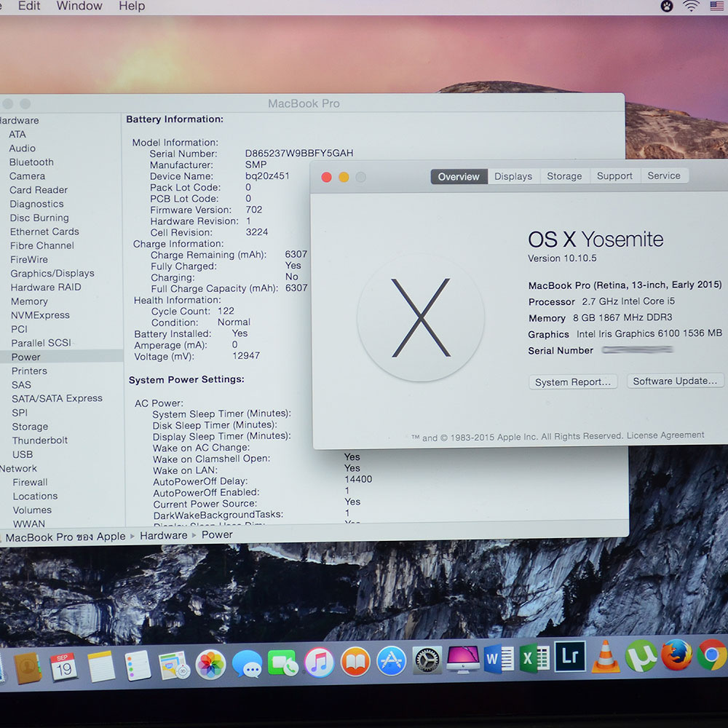The width and height of the screenshot is (728, 728).
Task: Launch the Notes app from the dock
Action: pyautogui.click(x=100, y=666)
